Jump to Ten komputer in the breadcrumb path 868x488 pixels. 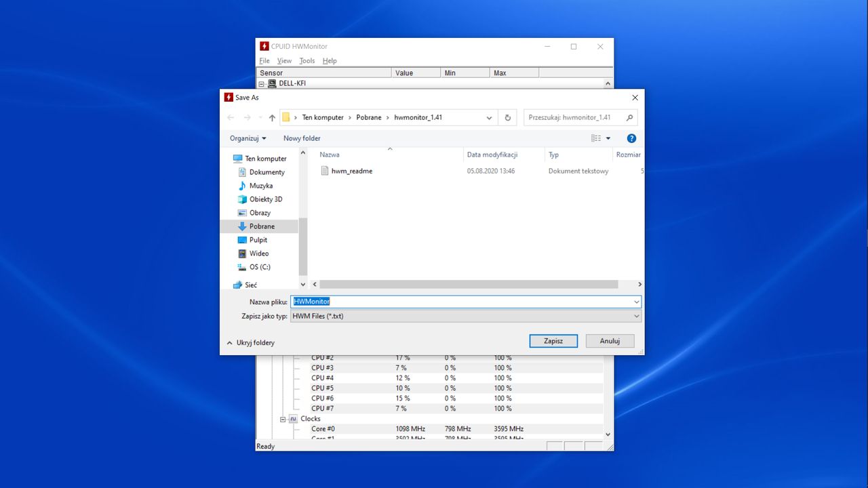pos(323,117)
